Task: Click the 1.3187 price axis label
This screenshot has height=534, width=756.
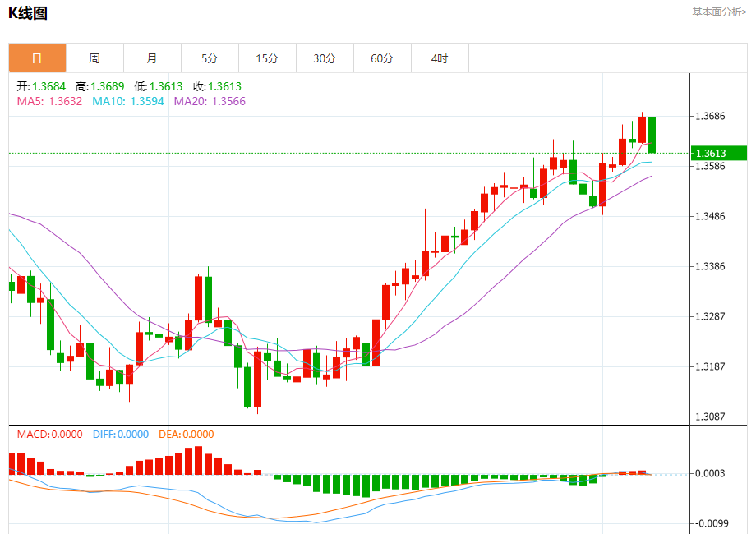Action: 710,366
